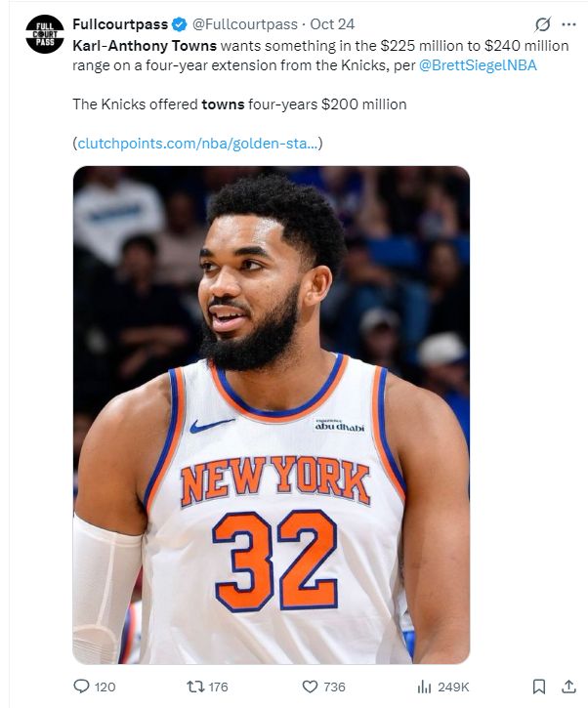Image resolution: width=588 pixels, height=708 pixels.
Task: Open the @BrettSiegelNBA mention link
Action: click(478, 65)
